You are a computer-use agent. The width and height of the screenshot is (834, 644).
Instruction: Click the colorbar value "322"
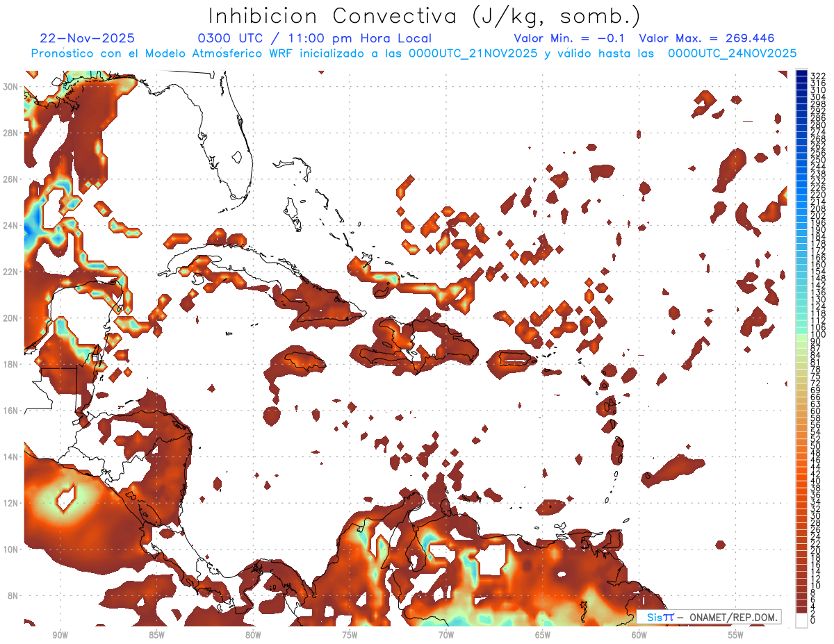(x=818, y=76)
